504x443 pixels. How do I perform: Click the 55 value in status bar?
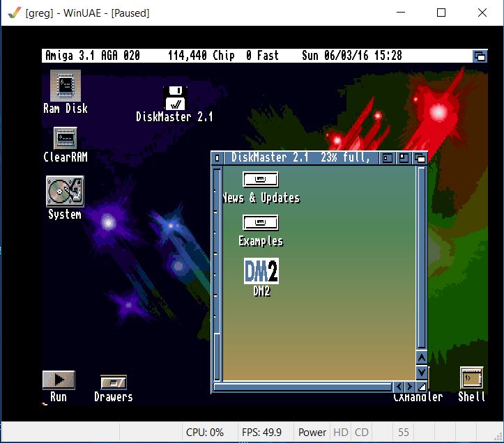(404, 433)
